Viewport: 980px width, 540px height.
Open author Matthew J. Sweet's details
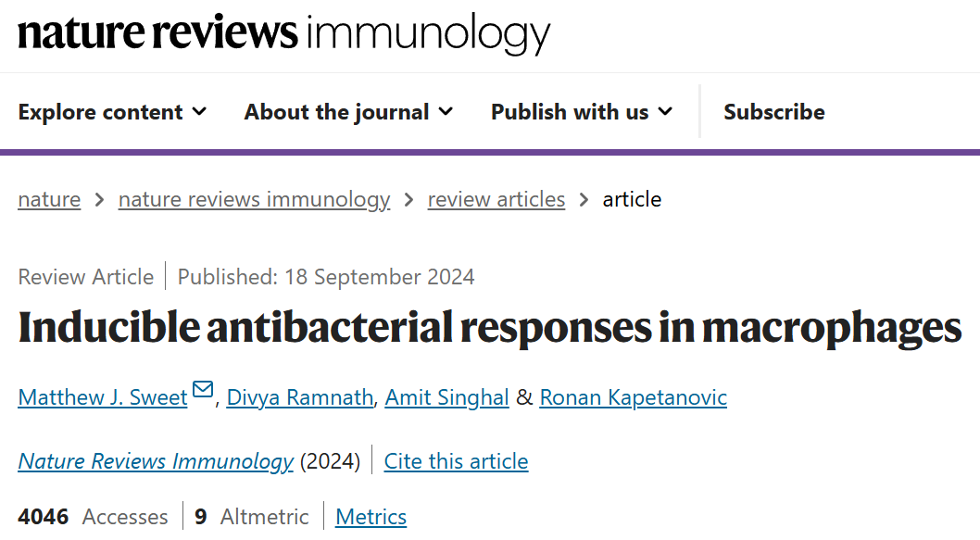(102, 397)
